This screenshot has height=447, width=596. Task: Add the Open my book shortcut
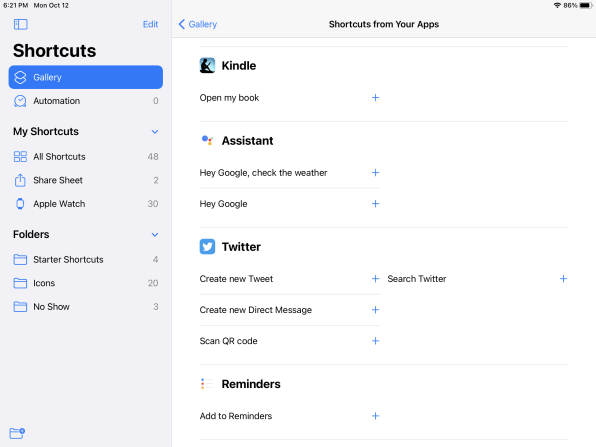click(375, 98)
